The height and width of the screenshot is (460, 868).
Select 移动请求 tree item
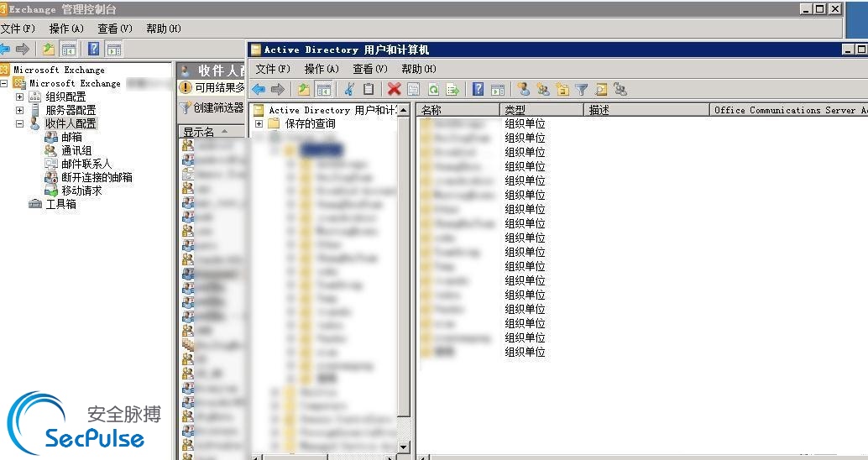coord(81,191)
